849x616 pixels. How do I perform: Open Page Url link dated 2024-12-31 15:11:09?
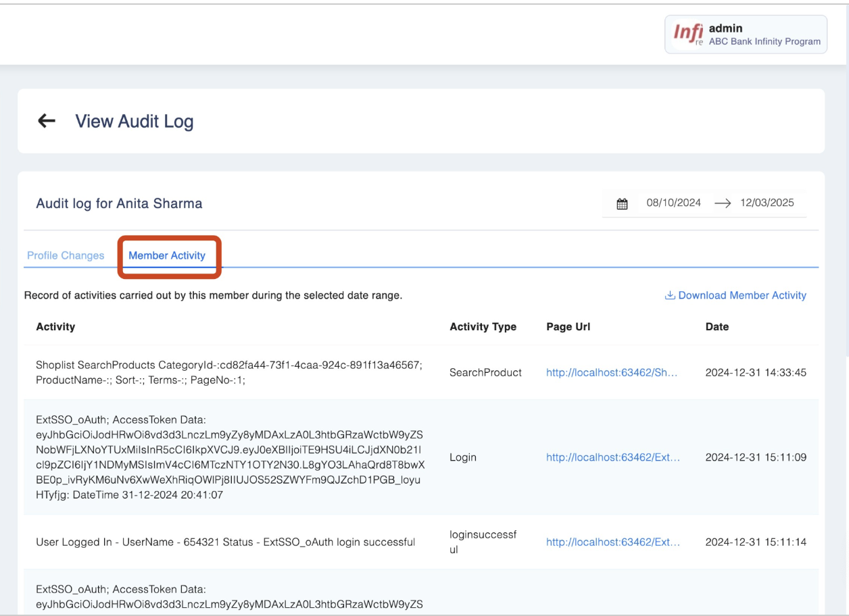pos(613,457)
